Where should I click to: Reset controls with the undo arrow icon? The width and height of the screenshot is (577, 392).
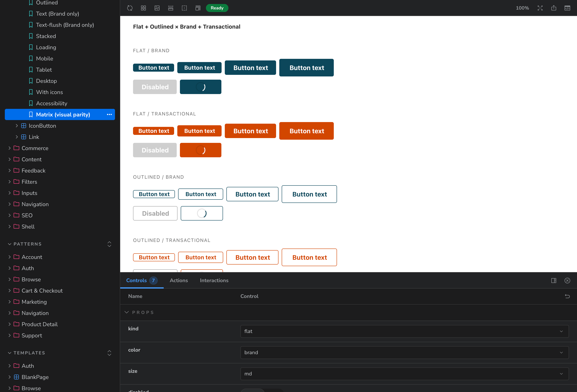[x=567, y=296]
